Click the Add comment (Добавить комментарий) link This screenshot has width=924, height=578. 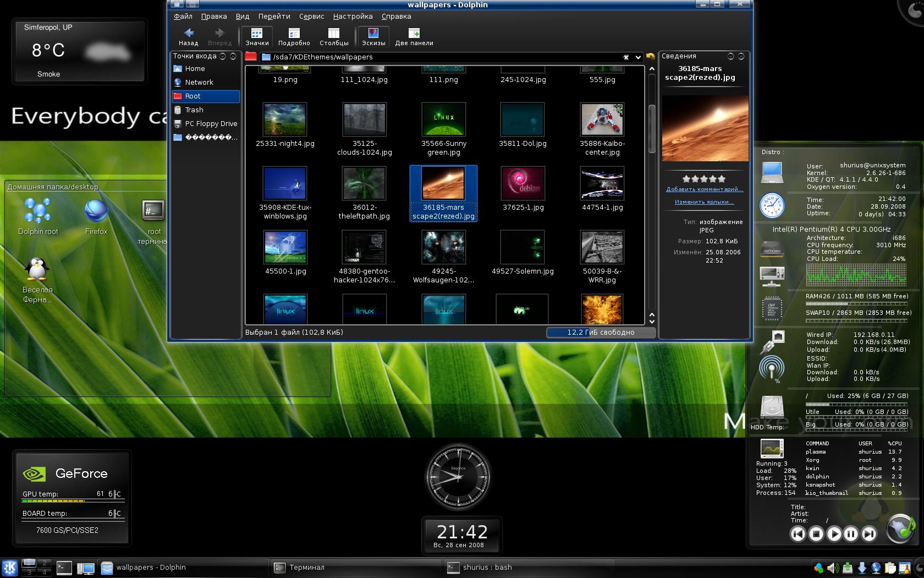pos(705,189)
